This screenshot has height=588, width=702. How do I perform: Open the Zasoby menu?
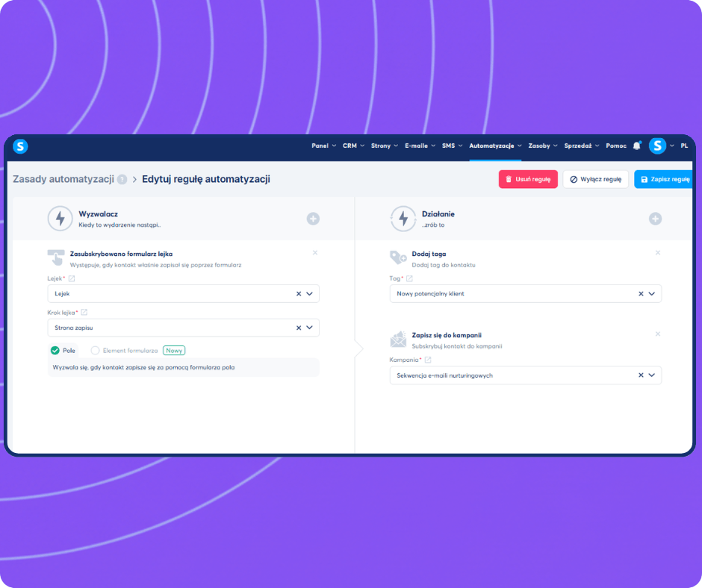[543, 146]
